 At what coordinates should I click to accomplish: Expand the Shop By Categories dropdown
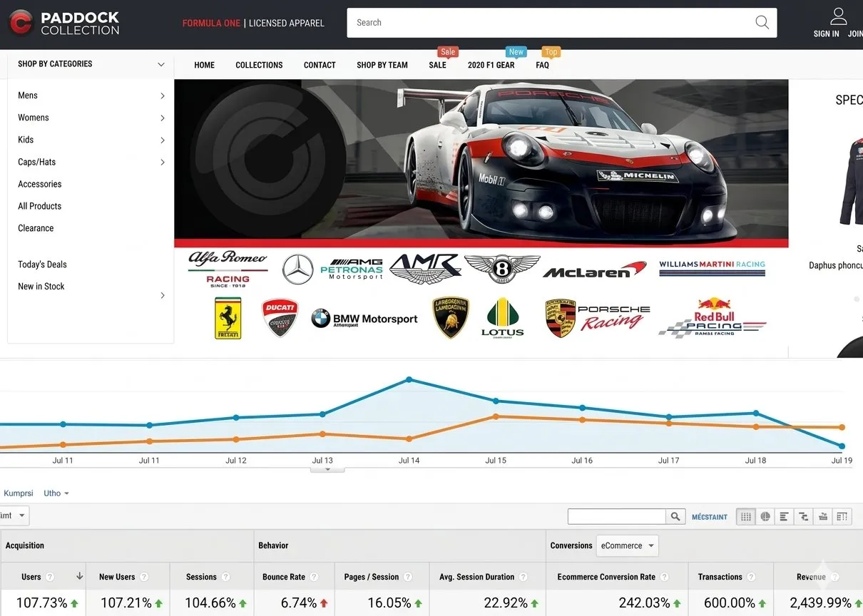coord(161,64)
